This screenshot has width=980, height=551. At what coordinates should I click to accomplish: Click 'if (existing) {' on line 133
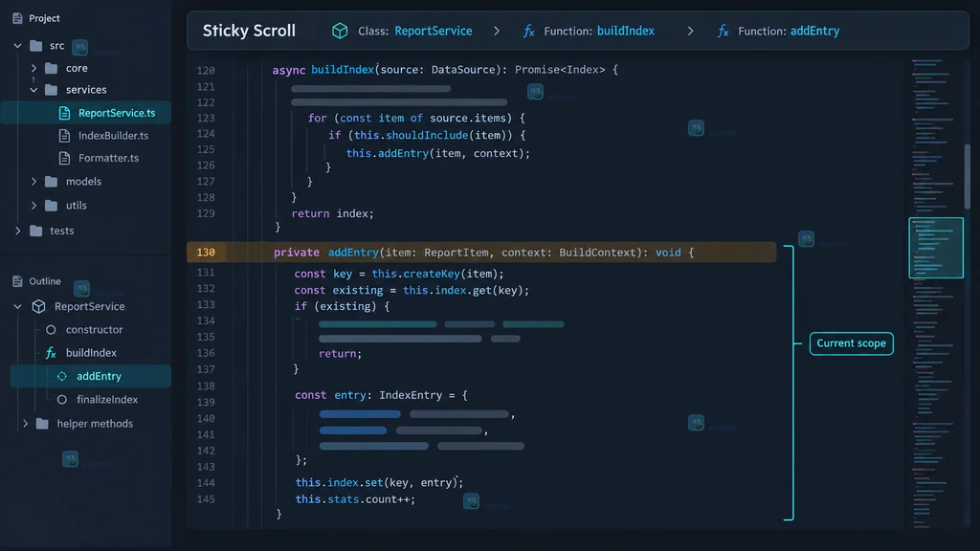342,307
